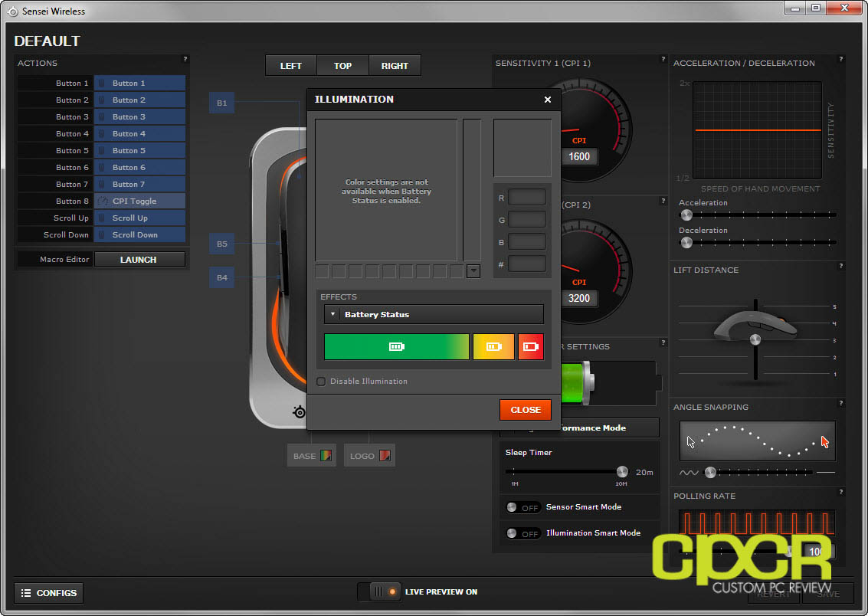
Task: Click the orange CLOSE button
Action: [526, 410]
